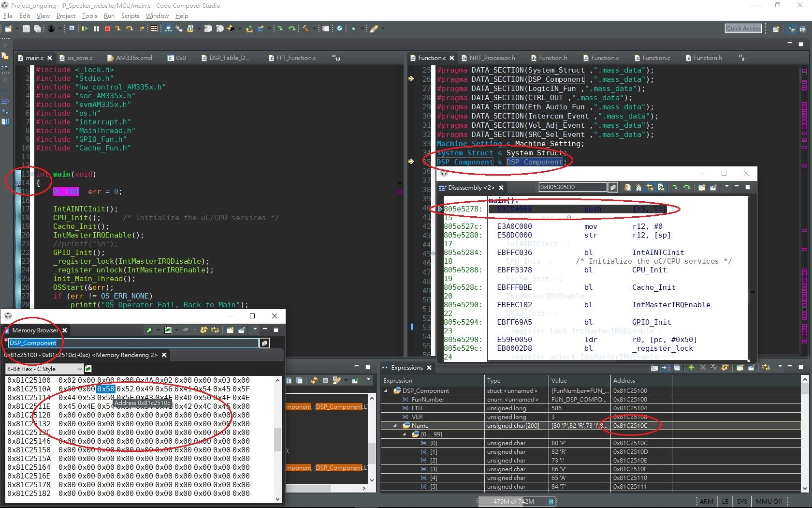The width and height of the screenshot is (812, 508).
Task: Click the Pin icon in Disassembly toolbar
Action: (713, 187)
